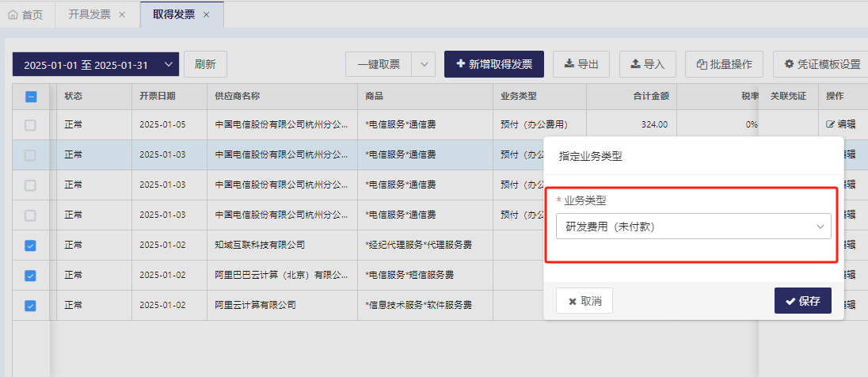Click the 保存 save button in dialog
Screen dimensions: 868x377
[803, 301]
